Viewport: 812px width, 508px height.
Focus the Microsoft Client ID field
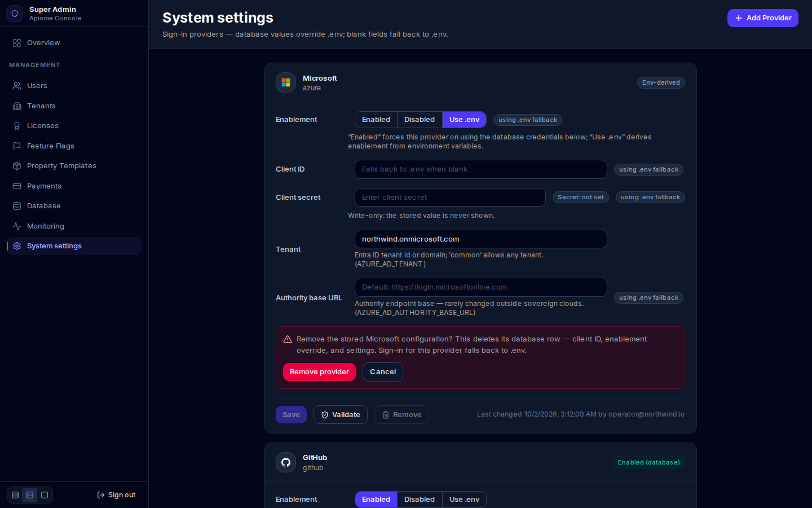pyautogui.click(x=481, y=169)
